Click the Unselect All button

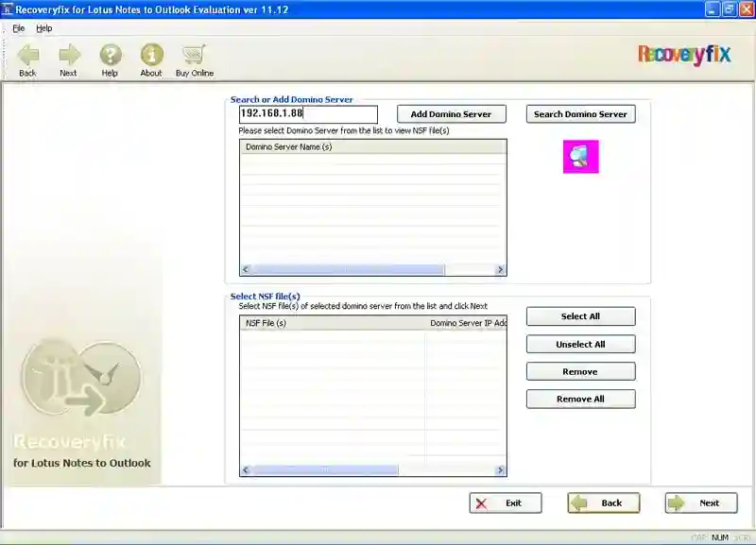580,344
